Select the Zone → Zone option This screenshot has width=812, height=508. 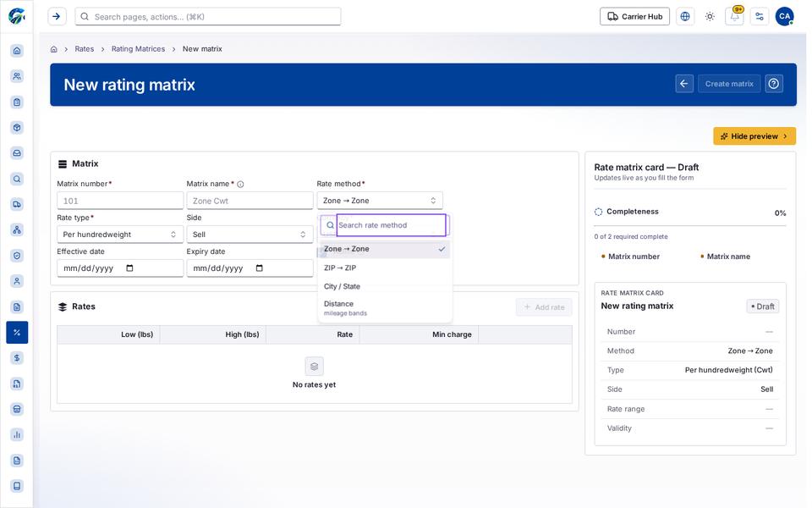[385, 249]
